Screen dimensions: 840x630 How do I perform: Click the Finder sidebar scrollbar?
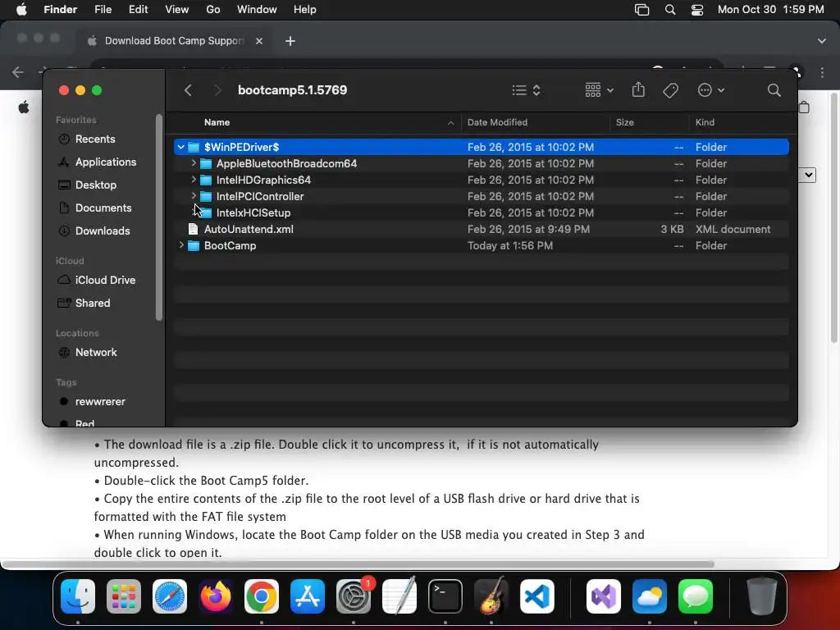158,217
